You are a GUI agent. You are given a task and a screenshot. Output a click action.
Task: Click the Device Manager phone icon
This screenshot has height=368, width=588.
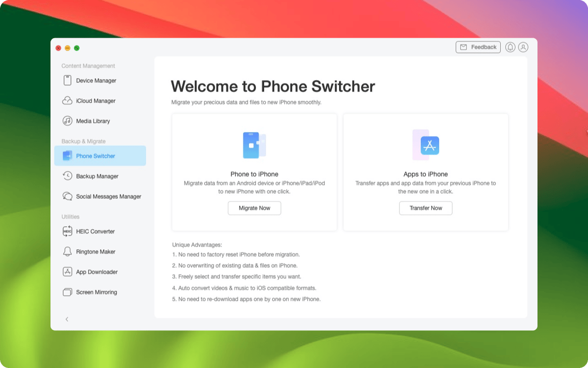click(x=68, y=80)
